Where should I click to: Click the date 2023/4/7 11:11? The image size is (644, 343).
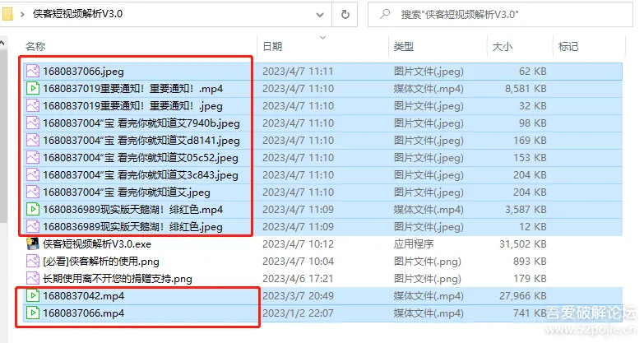(x=298, y=72)
